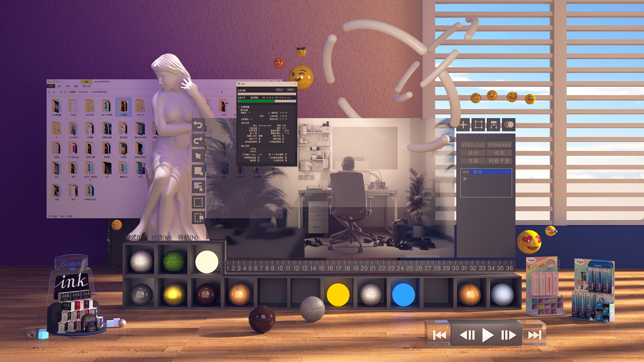Go to frame 24 on the timeline ruler

[400, 268]
